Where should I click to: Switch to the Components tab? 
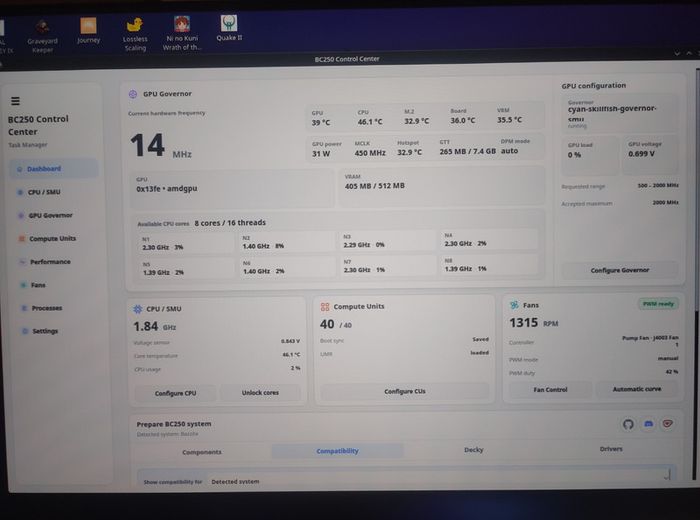tap(202, 452)
